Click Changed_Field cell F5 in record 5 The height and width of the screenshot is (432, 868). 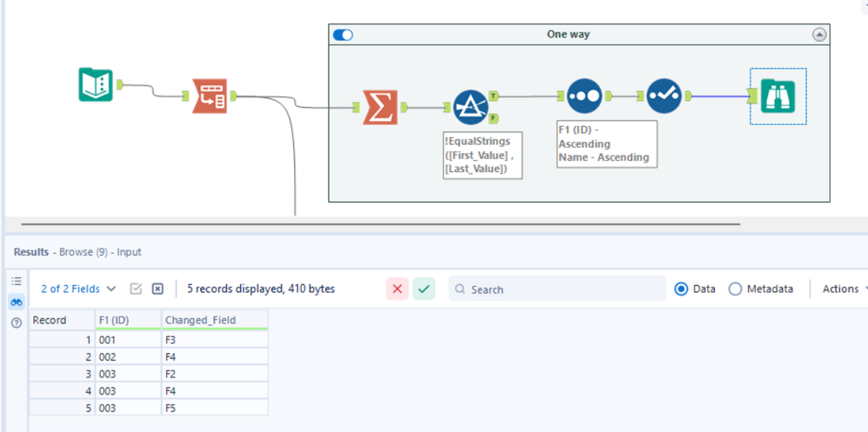pos(215,408)
